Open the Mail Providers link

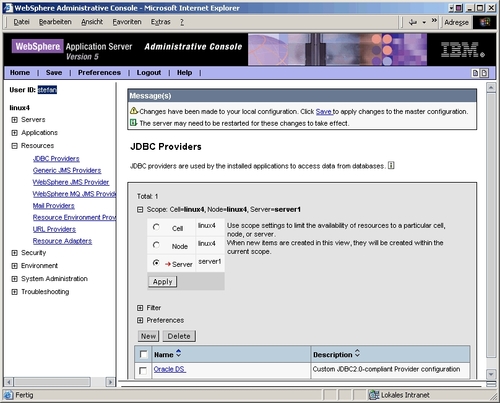tap(53, 206)
